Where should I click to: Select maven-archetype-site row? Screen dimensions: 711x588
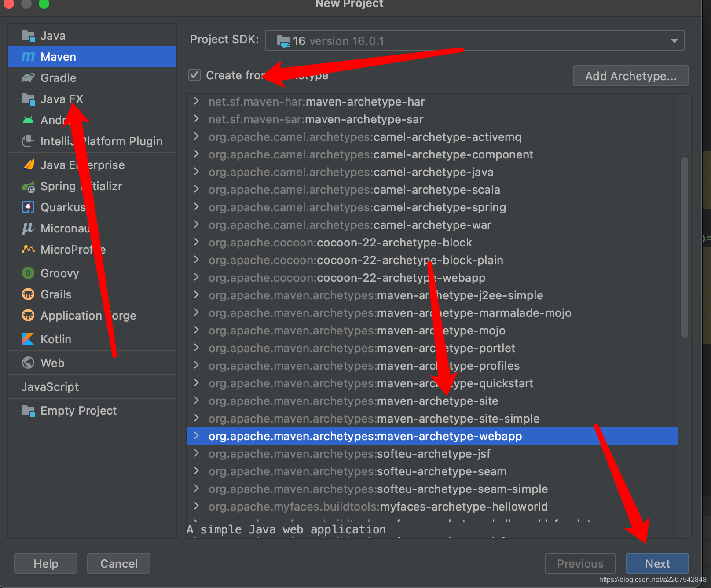[x=432, y=401]
